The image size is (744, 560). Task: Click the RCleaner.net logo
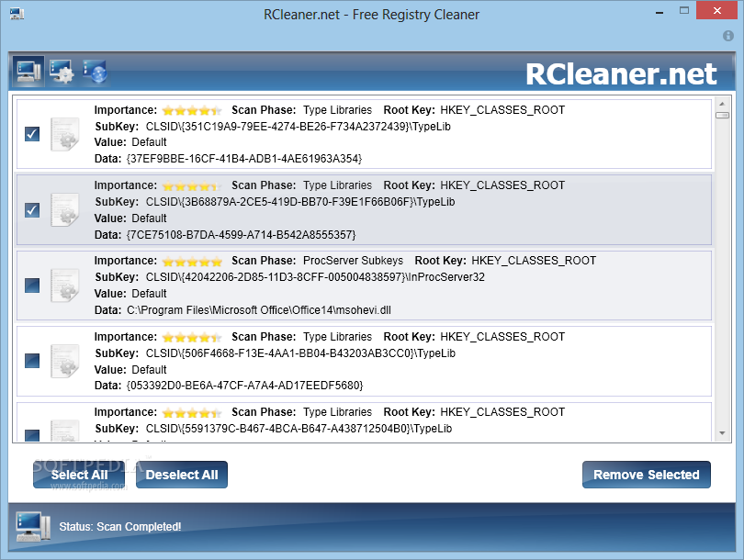(621, 74)
